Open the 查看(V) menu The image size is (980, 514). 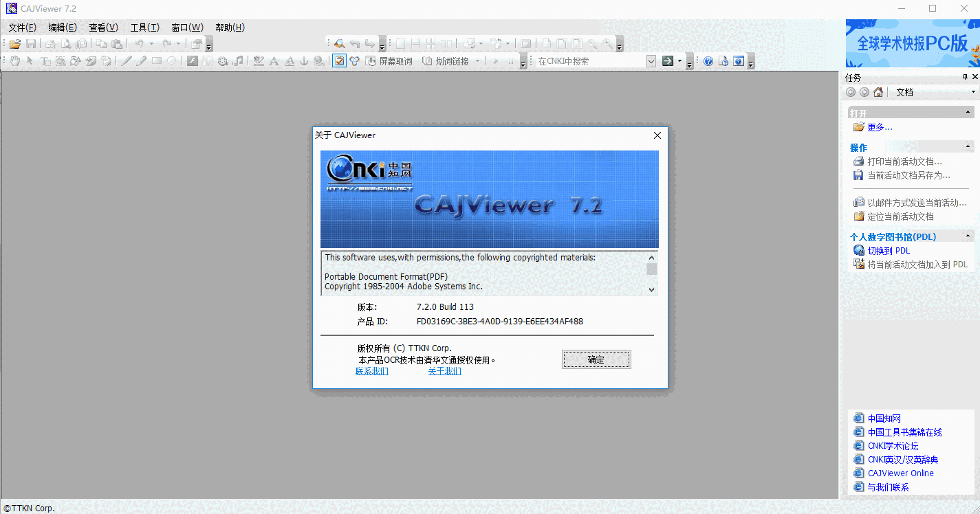(x=103, y=27)
